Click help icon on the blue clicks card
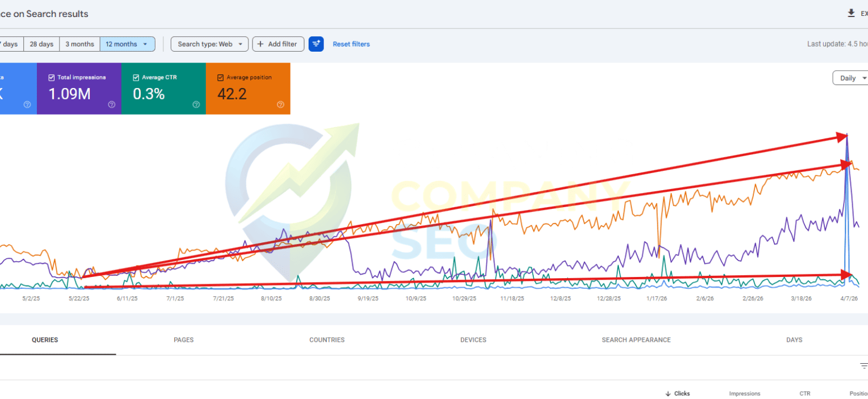 point(27,104)
